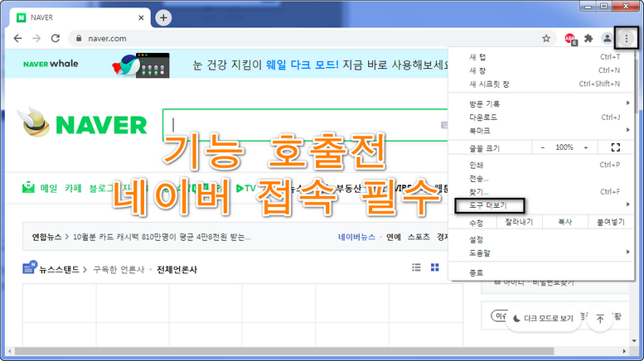Open the 뉴스스탠드 link
Image resolution: width=644 pixels, height=361 pixels.
tap(59, 270)
